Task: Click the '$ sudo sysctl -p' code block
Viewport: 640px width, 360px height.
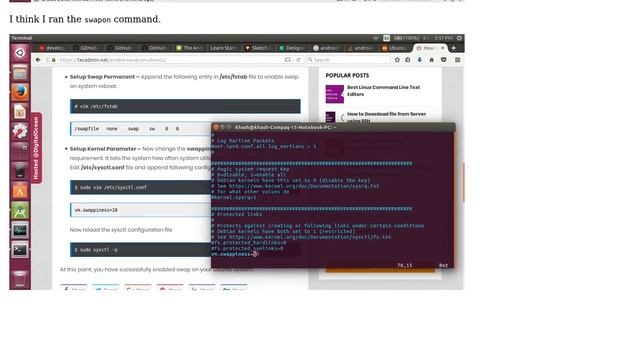Action: click(140, 249)
